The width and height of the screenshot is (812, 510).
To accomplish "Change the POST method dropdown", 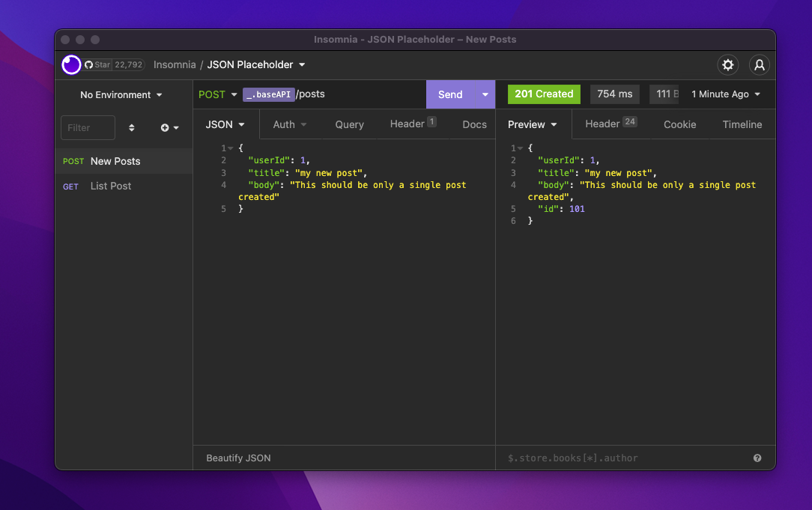I will pyautogui.click(x=217, y=94).
